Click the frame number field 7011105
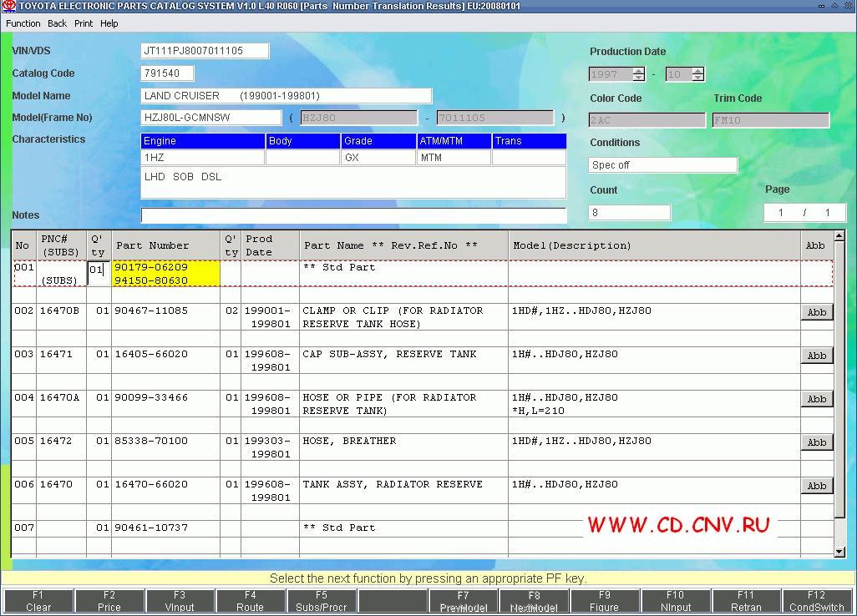 coord(494,118)
